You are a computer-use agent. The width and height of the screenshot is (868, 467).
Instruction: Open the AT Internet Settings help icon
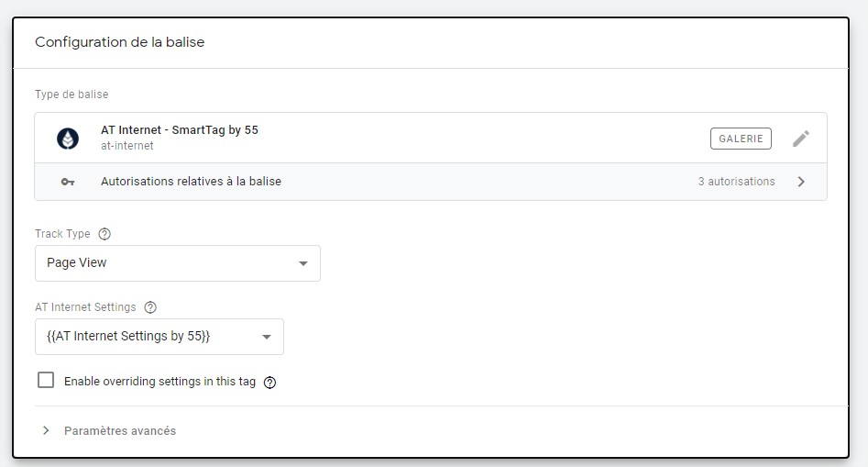pos(150,307)
